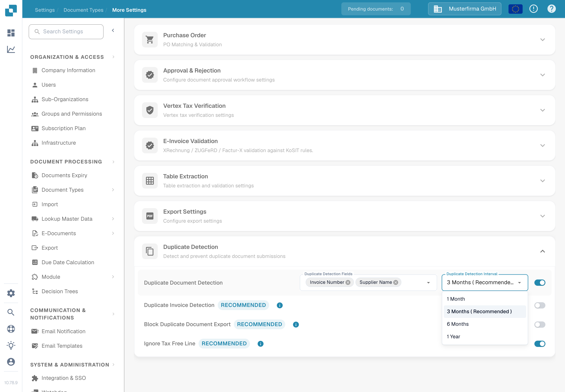The height and width of the screenshot is (392, 565).
Task: Click info icon next to Ignore Tax Free Line
Action: (x=260, y=344)
